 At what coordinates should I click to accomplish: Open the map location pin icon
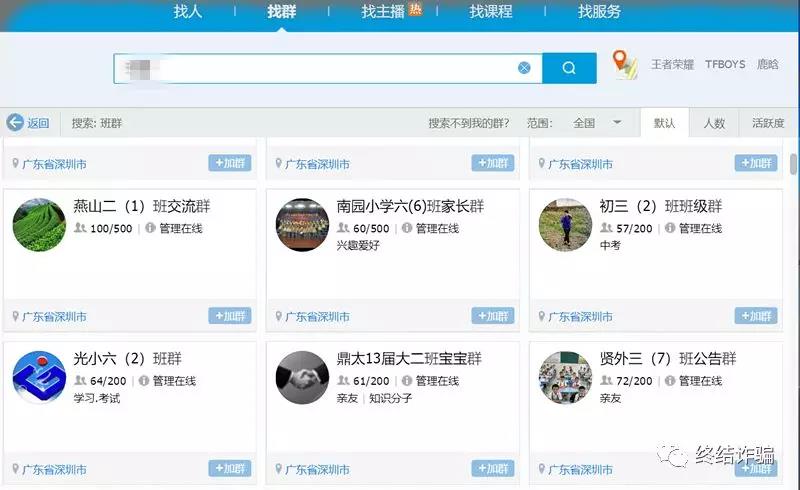tap(625, 64)
